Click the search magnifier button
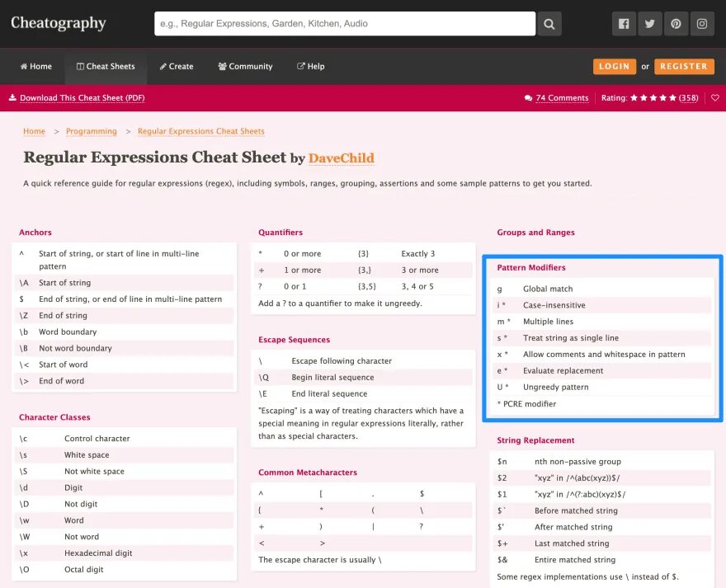 pos(549,24)
